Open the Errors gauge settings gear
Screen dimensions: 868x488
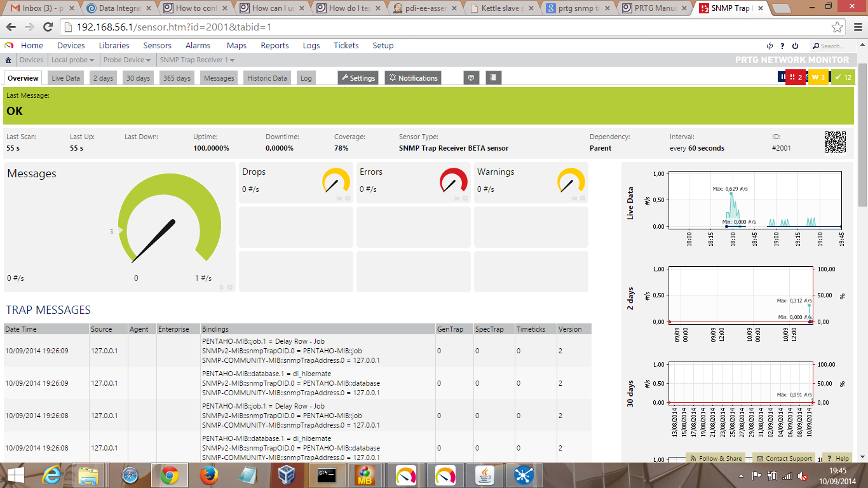pos(465,198)
